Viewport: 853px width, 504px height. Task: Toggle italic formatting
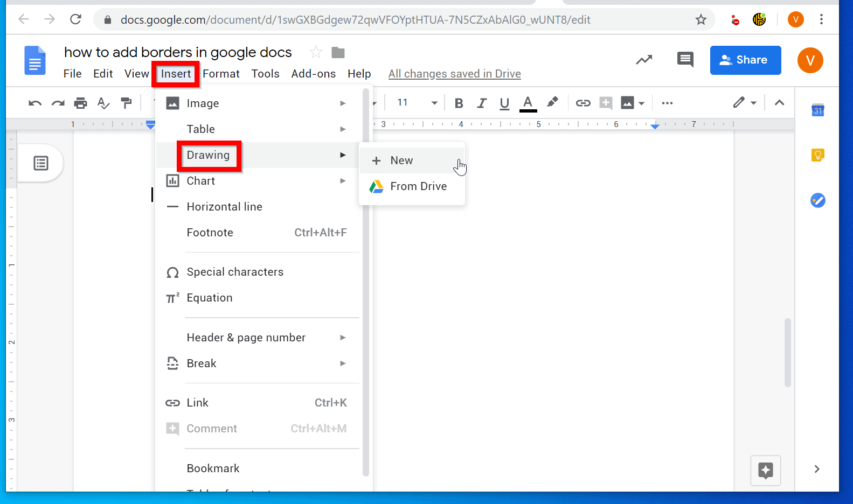click(482, 103)
